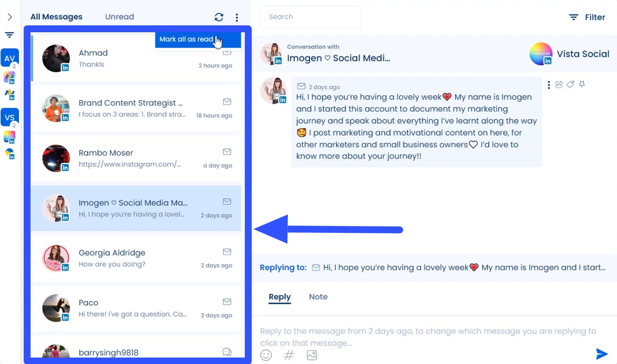This screenshot has width=617, height=364.
Task: Add a hashtag in the reply box
Action: tap(289, 355)
